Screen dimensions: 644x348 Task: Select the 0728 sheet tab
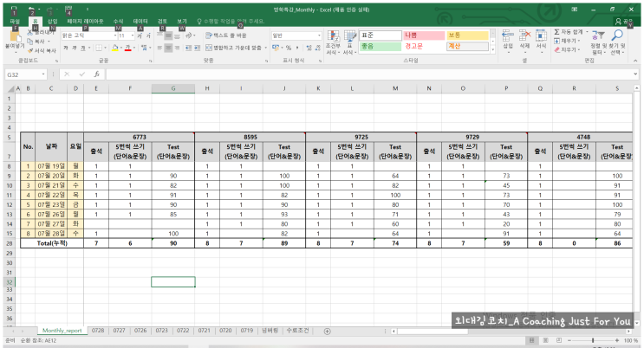(x=98, y=331)
